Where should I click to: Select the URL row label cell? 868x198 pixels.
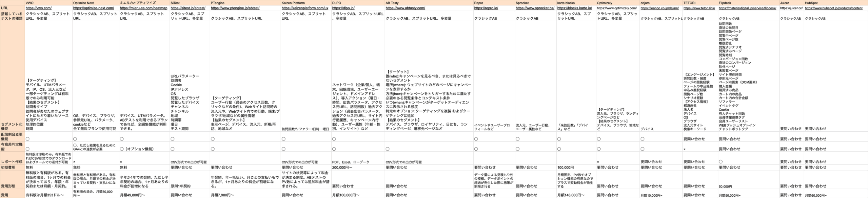coord(13,8)
